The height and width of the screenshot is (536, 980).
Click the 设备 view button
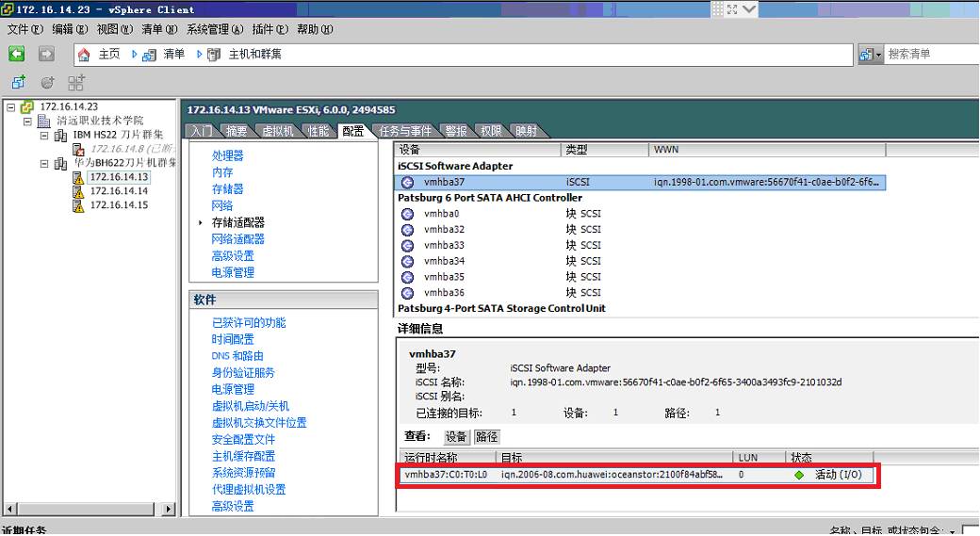(456, 437)
